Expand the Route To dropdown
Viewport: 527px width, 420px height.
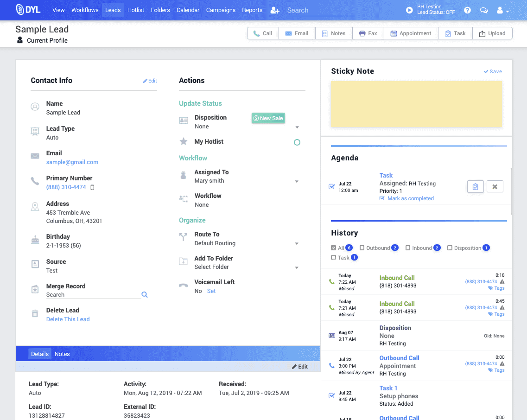tap(297, 244)
